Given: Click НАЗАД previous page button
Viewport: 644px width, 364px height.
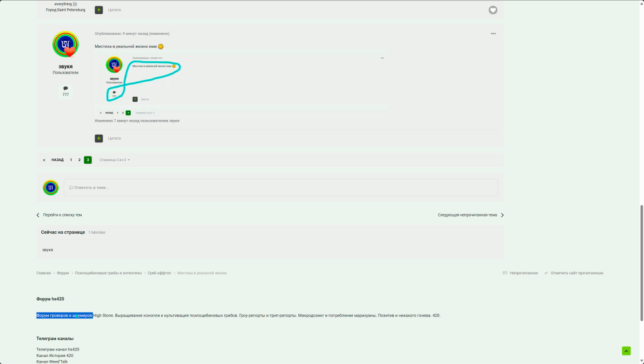Looking at the screenshot, I should pyautogui.click(x=57, y=160).
